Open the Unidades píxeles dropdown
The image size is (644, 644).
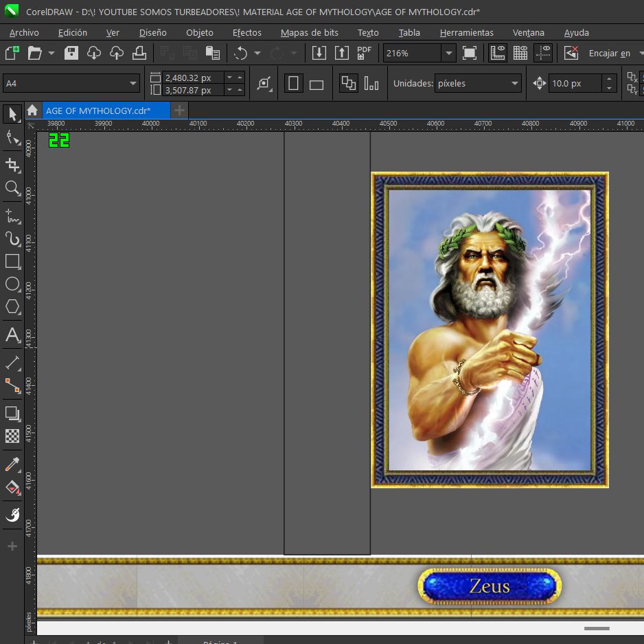click(x=515, y=83)
